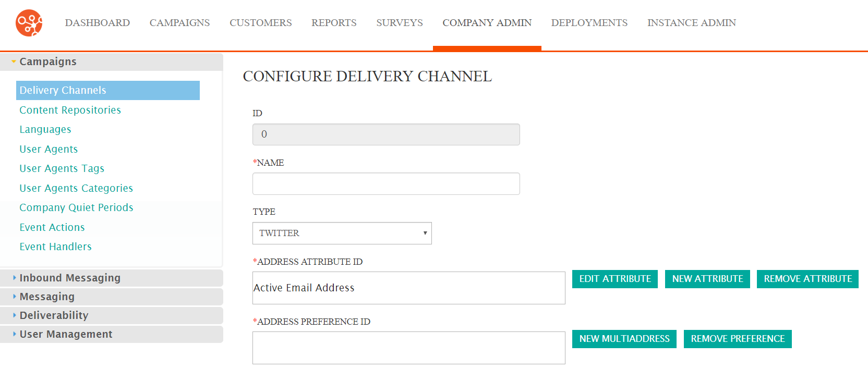Screen dimensions: 868x369
Task: Click the Edit Attribute button
Action: 615,279
